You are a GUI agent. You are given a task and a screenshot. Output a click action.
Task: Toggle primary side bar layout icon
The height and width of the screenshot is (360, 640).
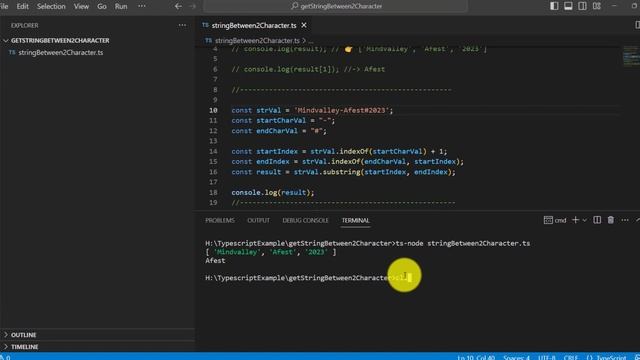pos(554,6)
